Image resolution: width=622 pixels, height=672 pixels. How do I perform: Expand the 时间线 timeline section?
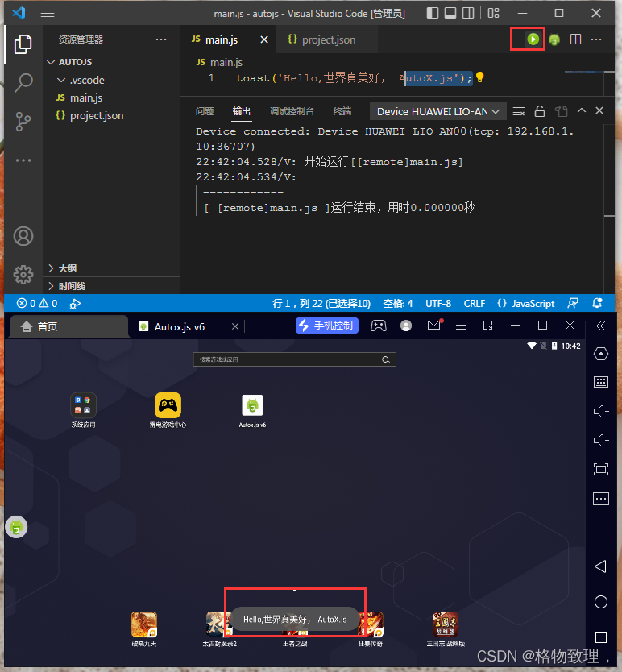pos(111,286)
